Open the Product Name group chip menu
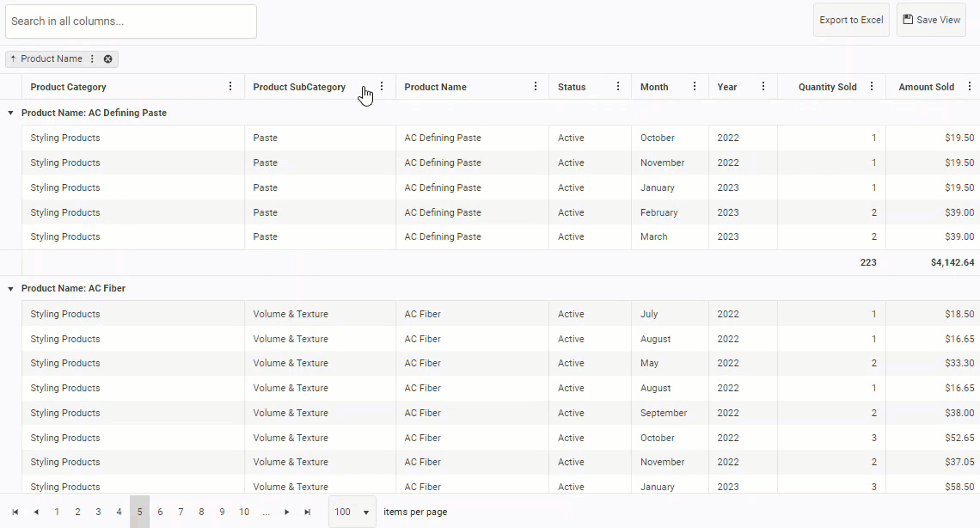Image resolution: width=980 pixels, height=528 pixels. click(93, 59)
